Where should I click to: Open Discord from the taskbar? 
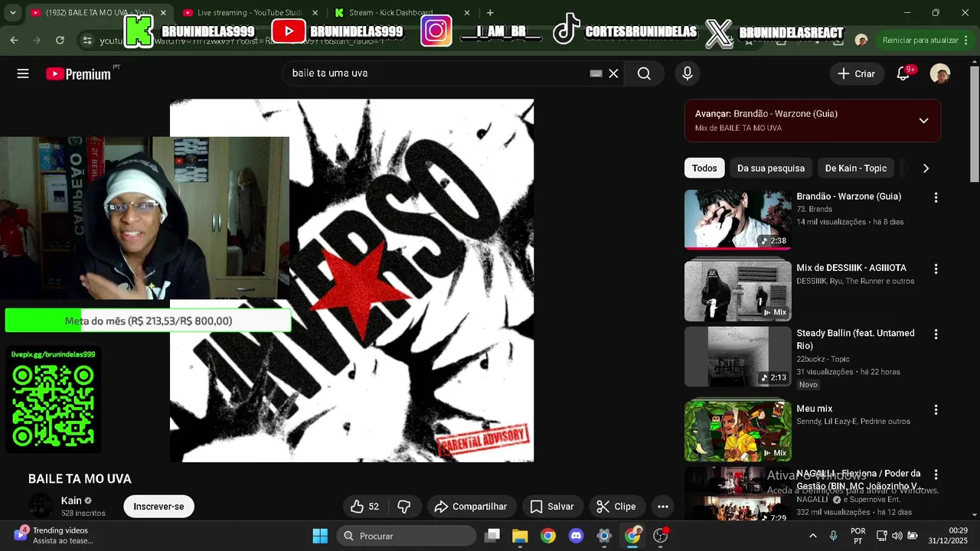pyautogui.click(x=576, y=536)
